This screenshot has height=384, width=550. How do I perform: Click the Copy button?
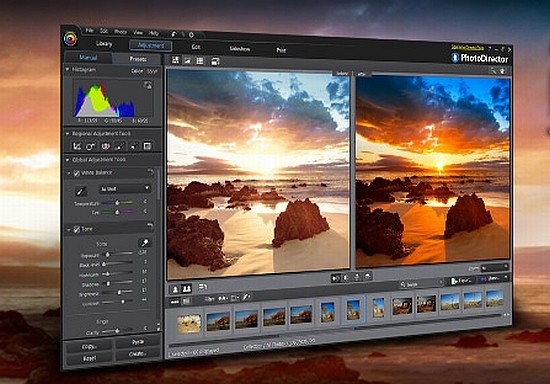point(89,346)
